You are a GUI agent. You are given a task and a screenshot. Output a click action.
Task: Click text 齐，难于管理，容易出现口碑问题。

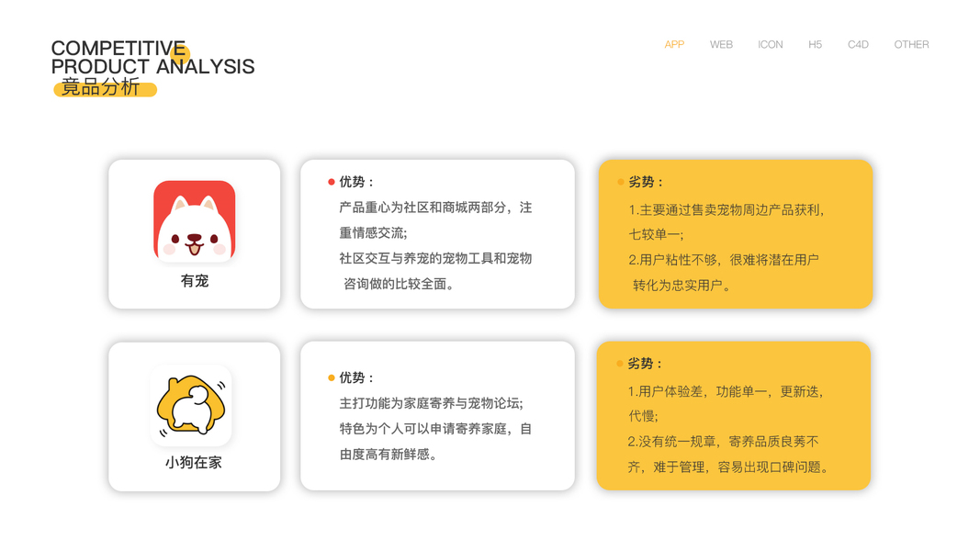pos(728,467)
